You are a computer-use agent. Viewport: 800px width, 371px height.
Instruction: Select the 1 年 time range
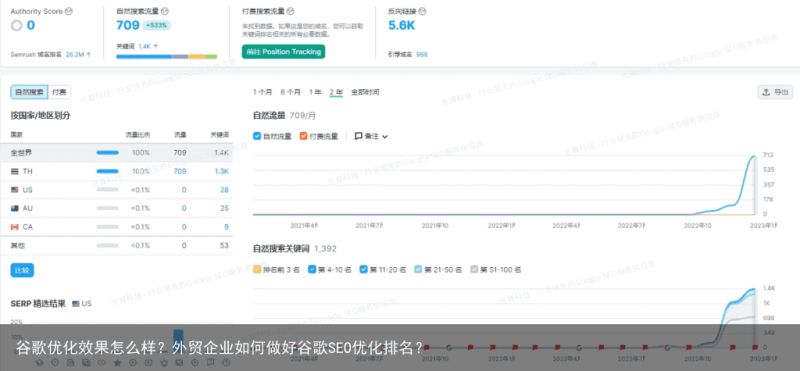point(315,92)
